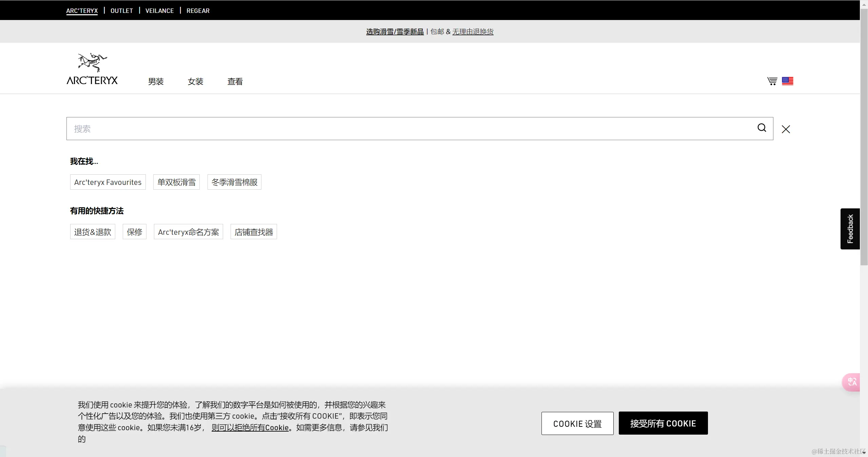Open the Feedback side tab
The image size is (868, 457).
(x=850, y=229)
